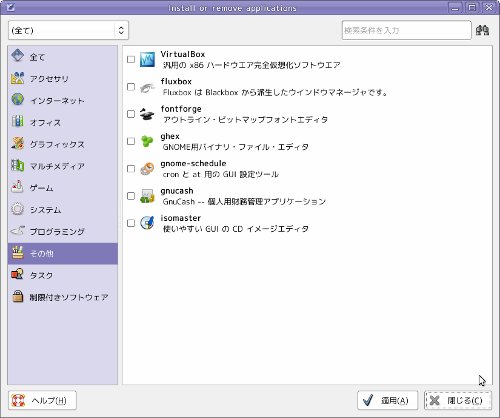Image resolution: width=500 pixels, height=418 pixels.
Task: Select the ghex name text
Action: [170, 136]
